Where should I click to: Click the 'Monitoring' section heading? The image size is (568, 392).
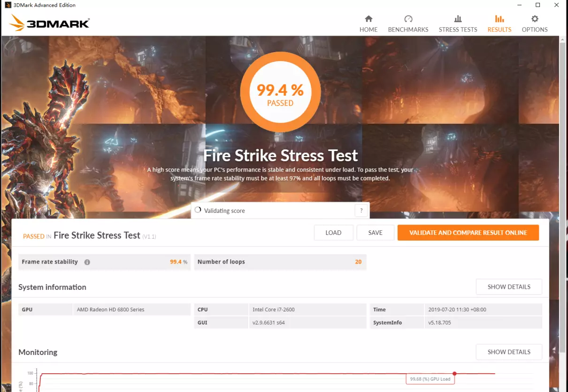[38, 352]
